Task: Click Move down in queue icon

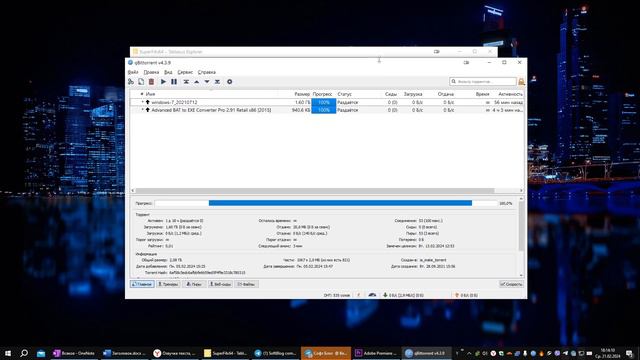Action: click(x=207, y=82)
